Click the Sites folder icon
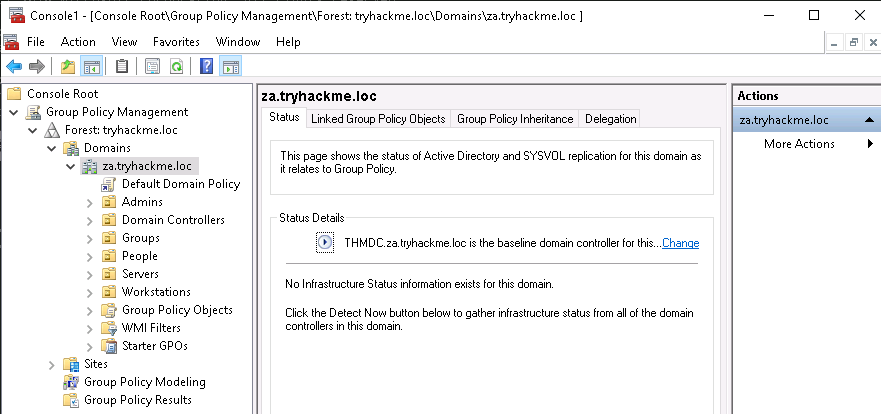The image size is (881, 414). pos(71,364)
